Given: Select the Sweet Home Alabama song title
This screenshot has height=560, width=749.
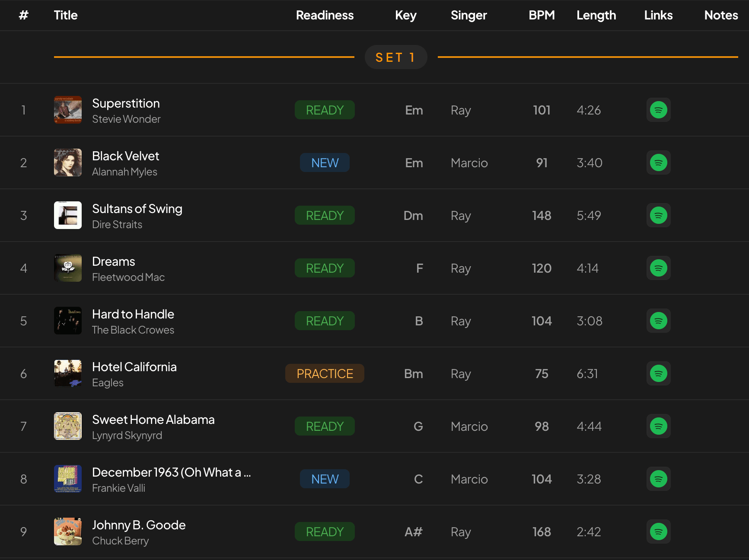Looking at the screenshot, I should click(x=153, y=420).
